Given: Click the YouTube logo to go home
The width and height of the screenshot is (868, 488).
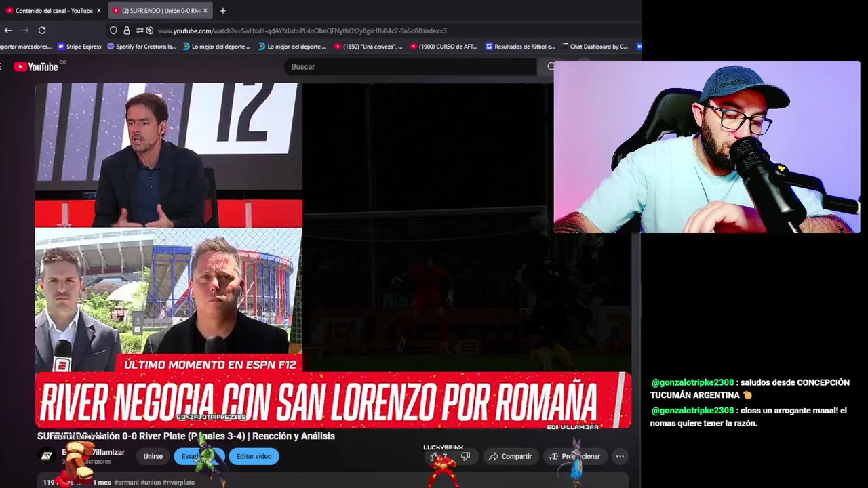Looking at the screenshot, I should click(x=36, y=66).
